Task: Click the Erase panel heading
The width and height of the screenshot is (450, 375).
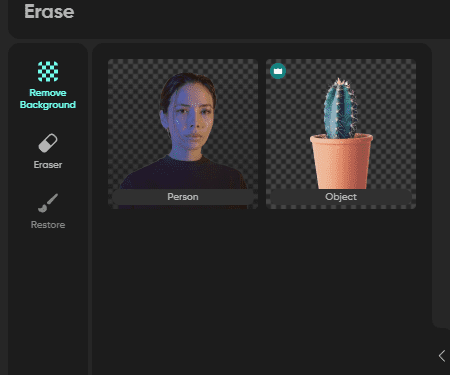Action: coord(49,12)
